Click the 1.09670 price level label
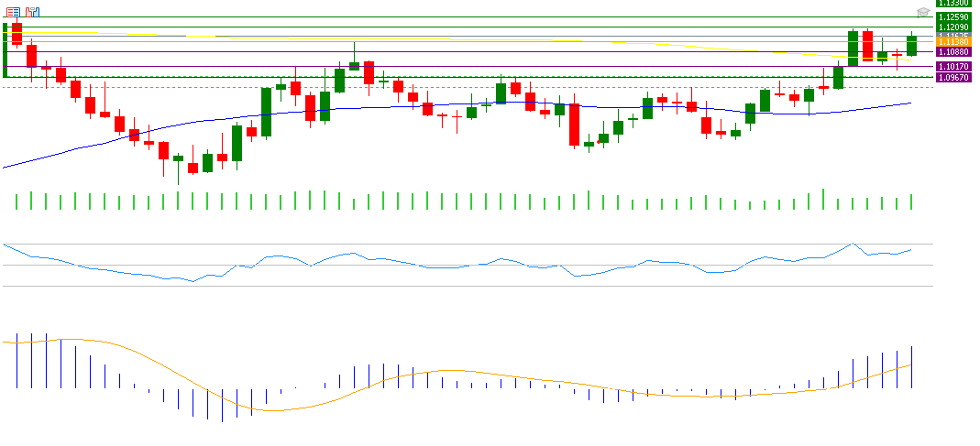980x446 pixels. click(x=955, y=78)
